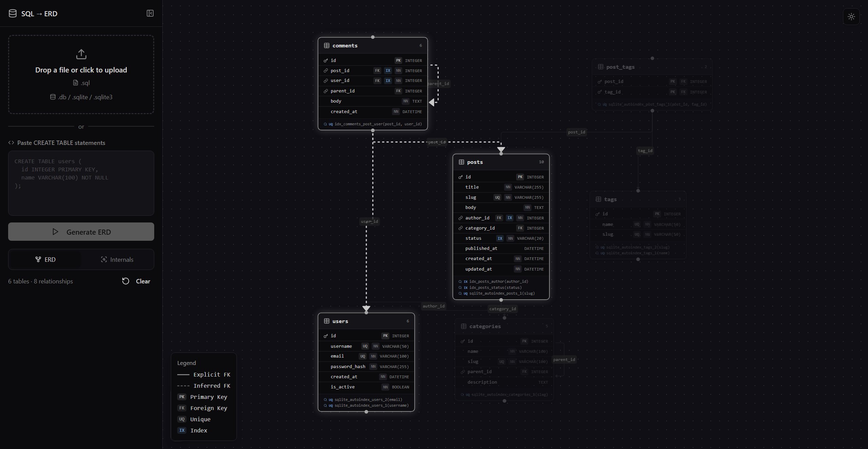Click the author_id edge label
868x449 pixels.
tap(433, 306)
